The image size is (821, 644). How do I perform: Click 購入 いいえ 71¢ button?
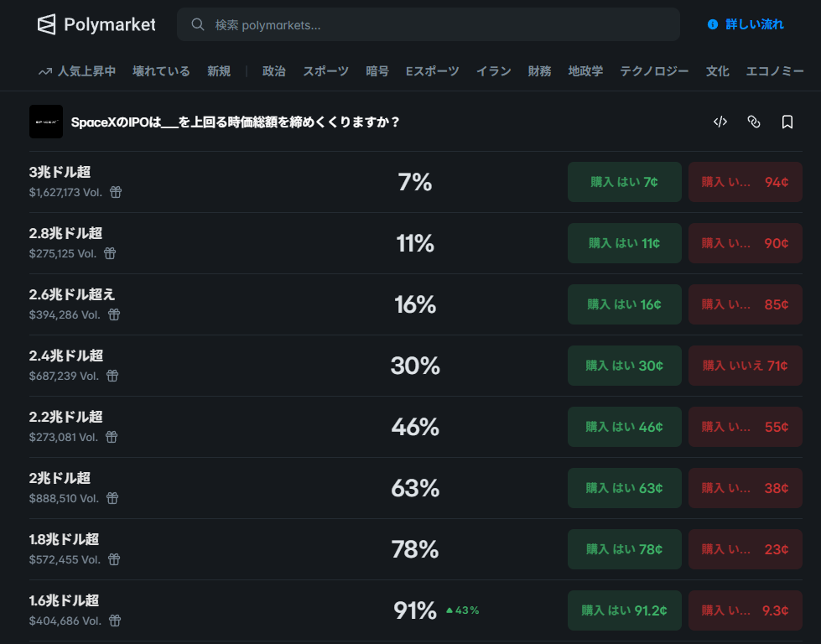pyautogui.click(x=745, y=366)
